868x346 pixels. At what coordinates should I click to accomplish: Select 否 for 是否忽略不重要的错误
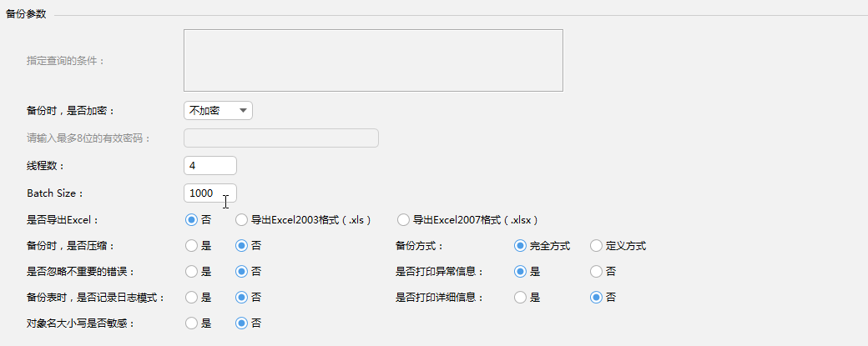pos(242,272)
